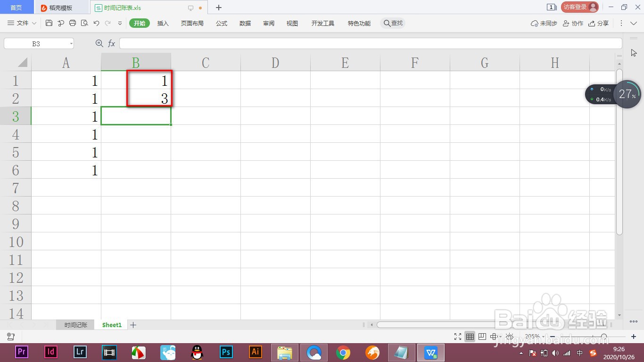644x362 pixels.
Task: Click the select-all corner triangle
Action: click(22, 62)
